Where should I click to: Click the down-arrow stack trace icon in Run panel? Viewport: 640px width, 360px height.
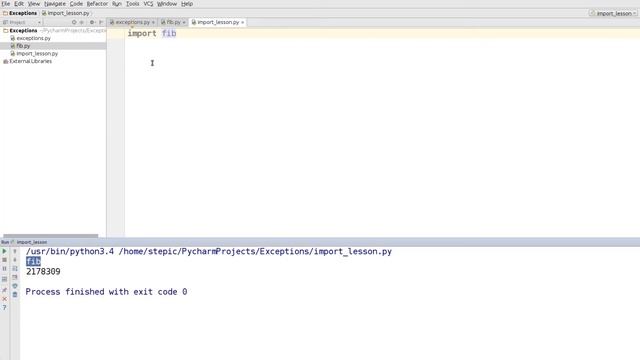pos(15,260)
